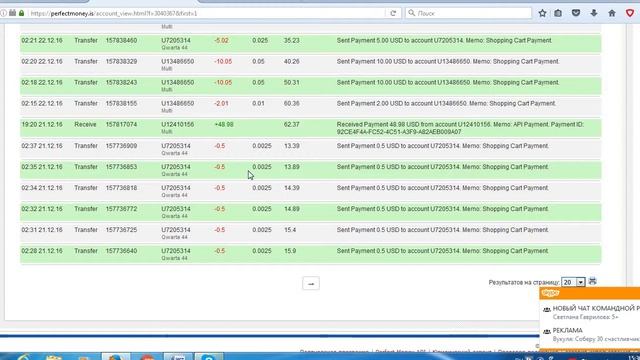Print the transaction history with printer icon

pyautogui.click(x=593, y=281)
